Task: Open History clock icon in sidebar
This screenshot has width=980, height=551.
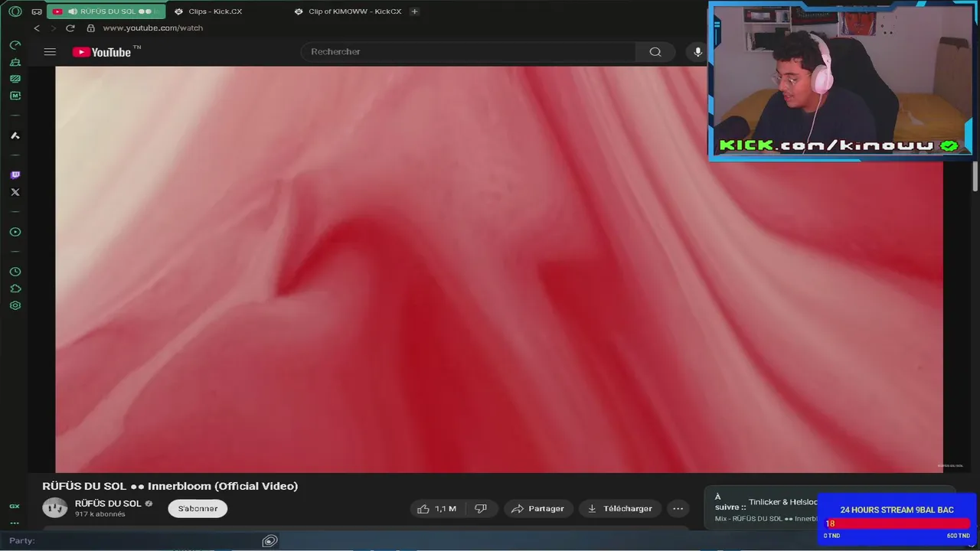Action: coord(15,272)
